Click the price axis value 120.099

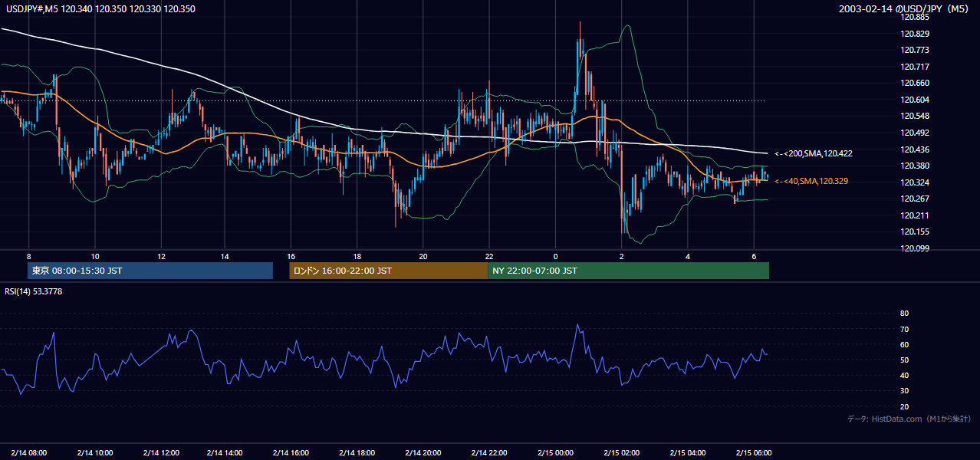pyautogui.click(x=916, y=248)
